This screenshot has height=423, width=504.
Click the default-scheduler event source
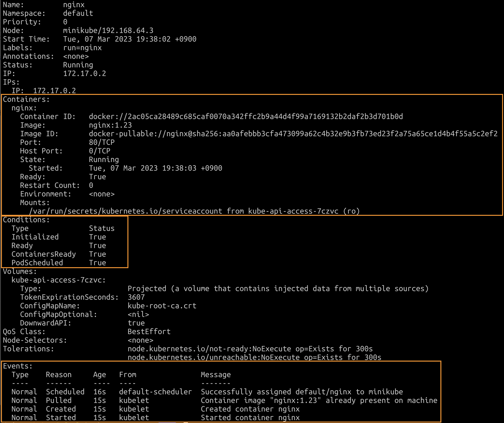[155, 392]
